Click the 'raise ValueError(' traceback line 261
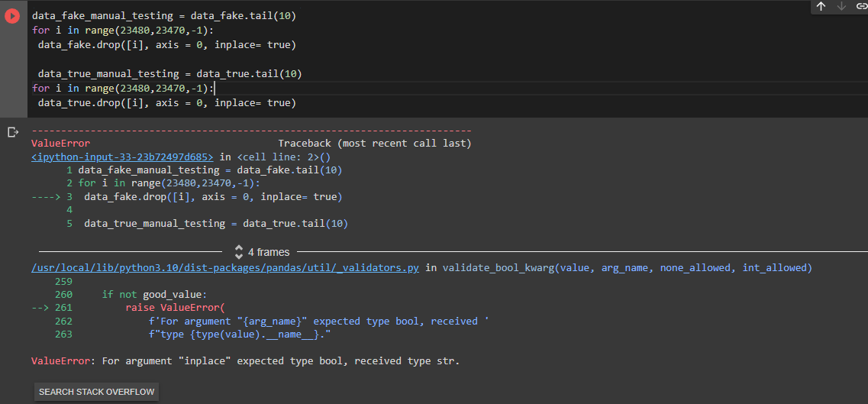868x404 pixels. pos(175,307)
